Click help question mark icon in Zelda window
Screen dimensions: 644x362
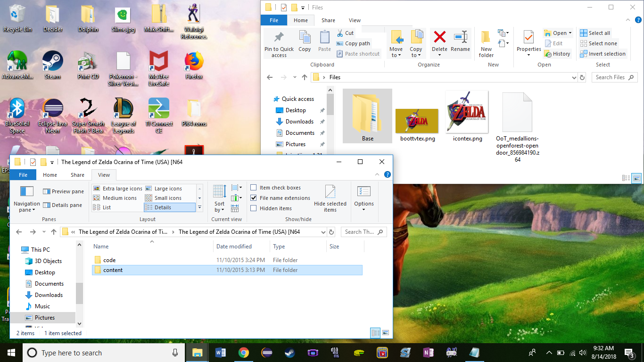[x=387, y=174]
